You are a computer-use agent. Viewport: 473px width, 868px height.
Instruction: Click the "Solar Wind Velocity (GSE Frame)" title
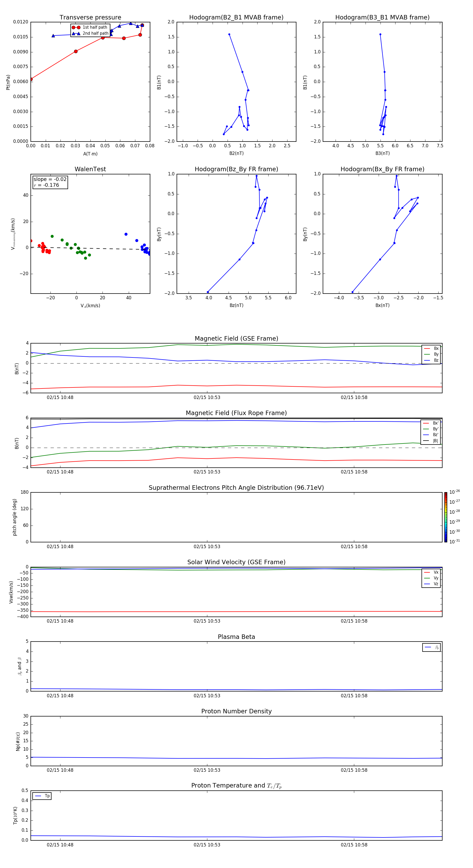click(x=236, y=562)
